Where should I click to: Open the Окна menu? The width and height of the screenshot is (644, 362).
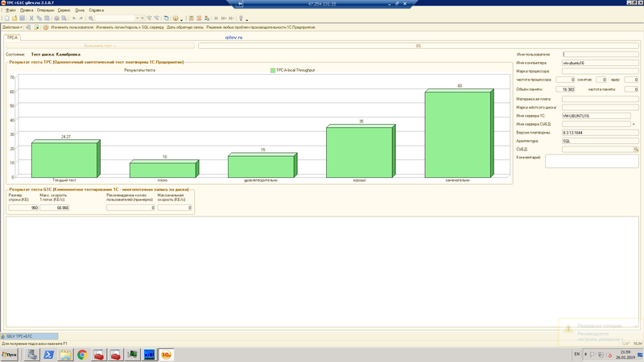coord(80,10)
